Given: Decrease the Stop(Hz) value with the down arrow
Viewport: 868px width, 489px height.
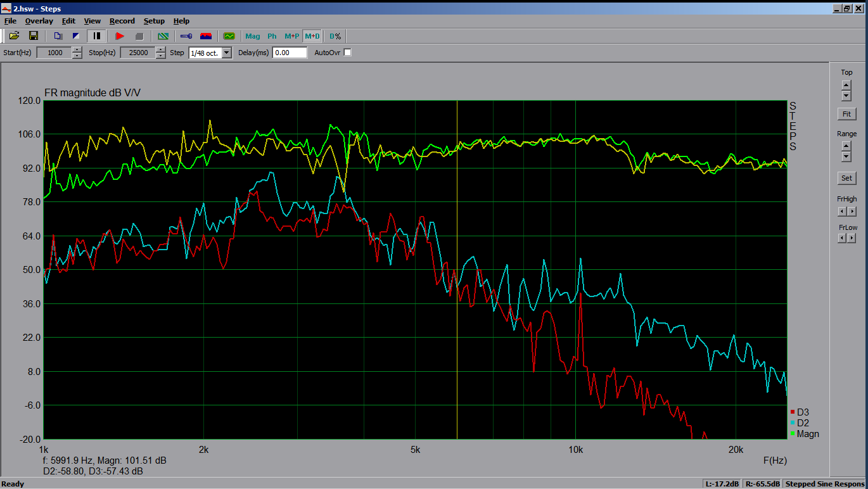Looking at the screenshot, I should (x=160, y=56).
